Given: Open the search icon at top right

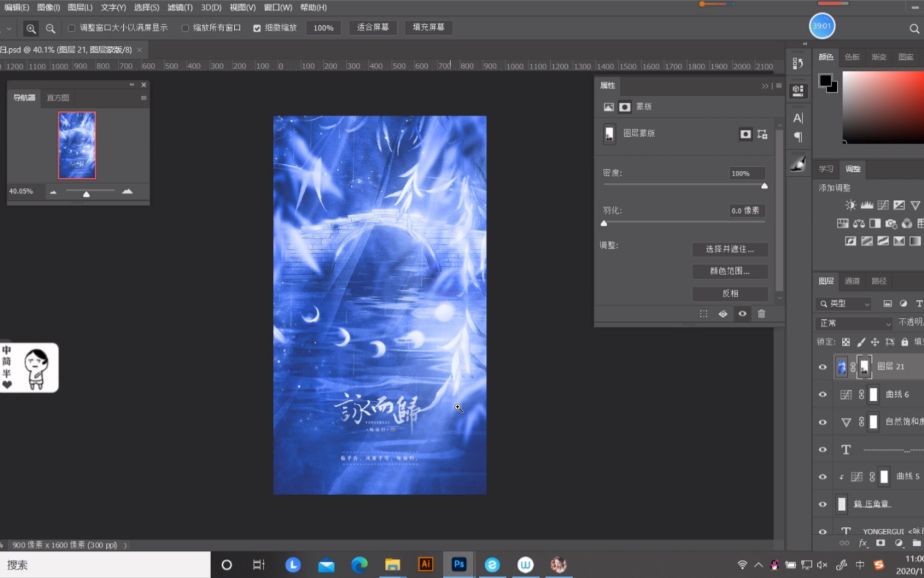Looking at the screenshot, I should (914, 29).
